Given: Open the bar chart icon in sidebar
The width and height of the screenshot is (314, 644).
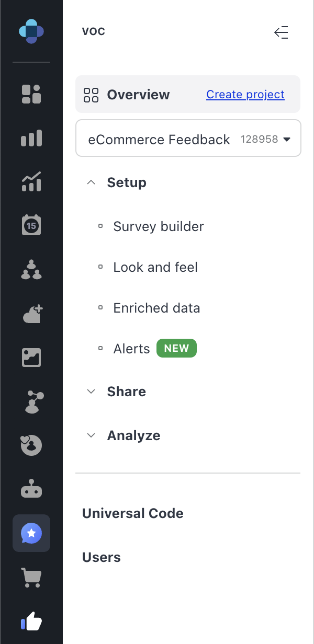Looking at the screenshot, I should click(x=31, y=138).
